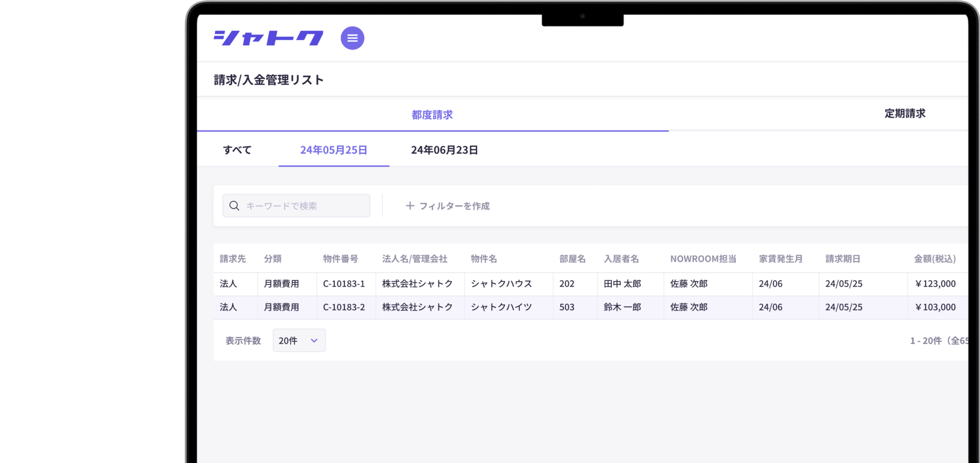Focus the キーワードで検索 search field
This screenshot has height=463, width=980.
(296, 206)
